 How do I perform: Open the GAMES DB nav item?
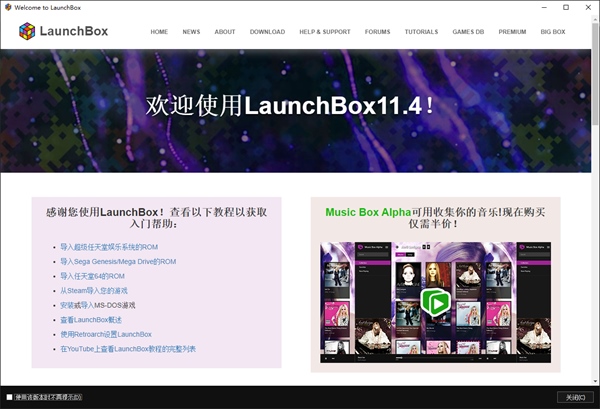(468, 32)
